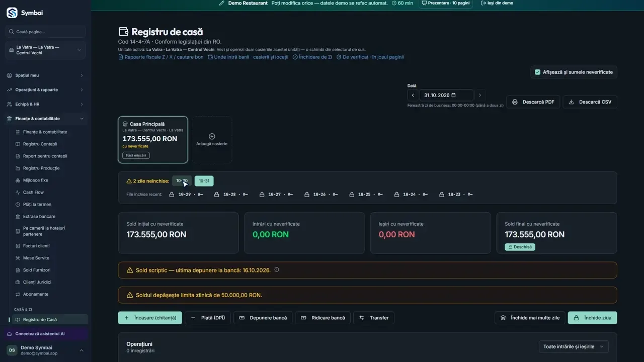Viewport: 644px width, 362px height.
Task: Click the lock icon for closed day 10-23
Action: tap(441, 194)
